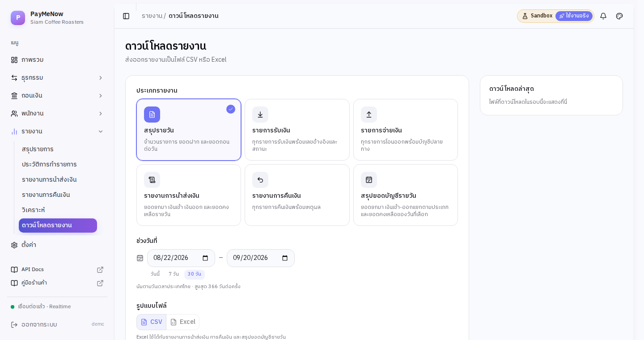Viewport: 644px width, 340px height.
Task: Expand the ถอนเงิน menu chevron
Action: pos(101,96)
